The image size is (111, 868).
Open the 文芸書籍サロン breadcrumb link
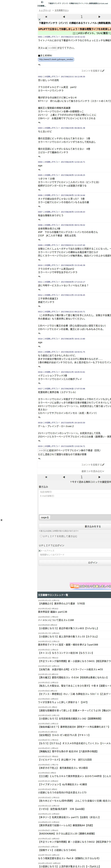point(62,10)
